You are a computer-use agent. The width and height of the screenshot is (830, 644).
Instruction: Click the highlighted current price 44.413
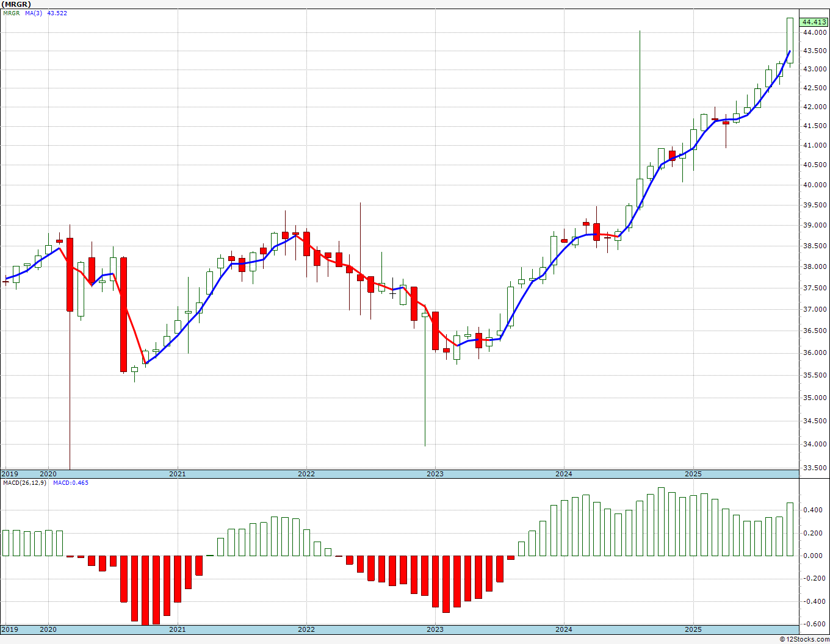point(815,22)
